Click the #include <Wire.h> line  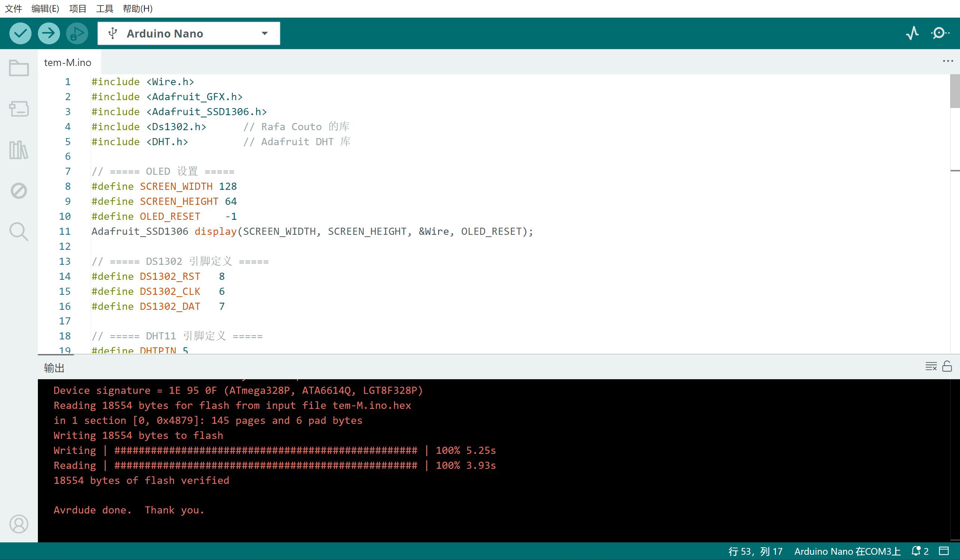[143, 82]
